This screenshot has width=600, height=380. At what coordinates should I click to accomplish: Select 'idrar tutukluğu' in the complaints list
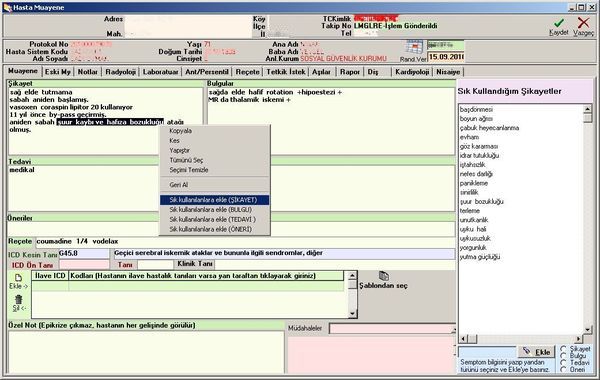point(479,155)
